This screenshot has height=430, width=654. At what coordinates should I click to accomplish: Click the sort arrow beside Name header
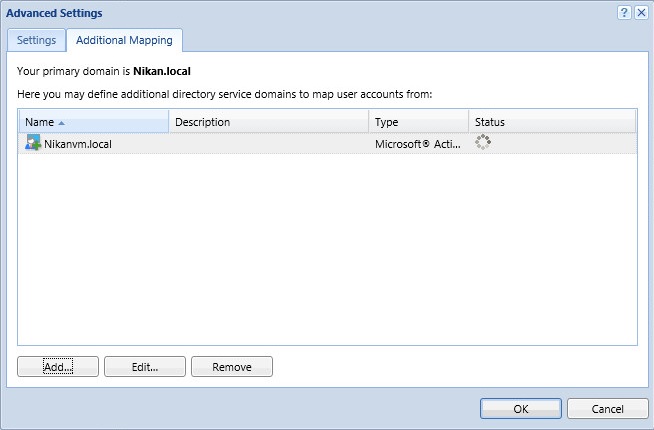(x=62, y=122)
